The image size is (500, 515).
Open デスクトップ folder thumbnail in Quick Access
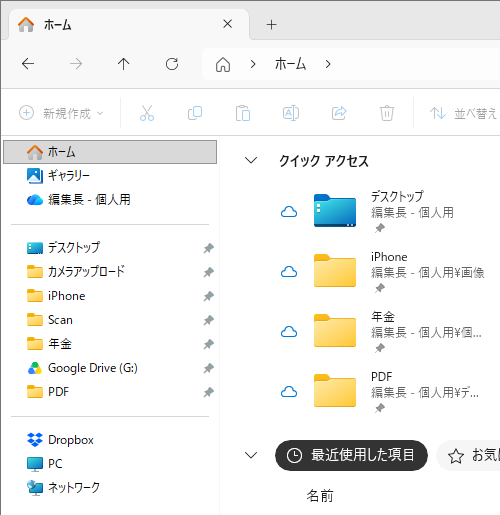click(335, 210)
